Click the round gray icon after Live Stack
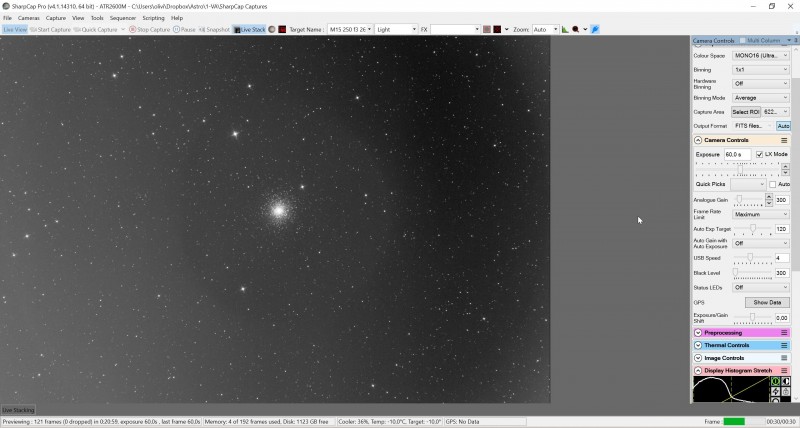This screenshot has width=800, height=428. click(x=272, y=30)
